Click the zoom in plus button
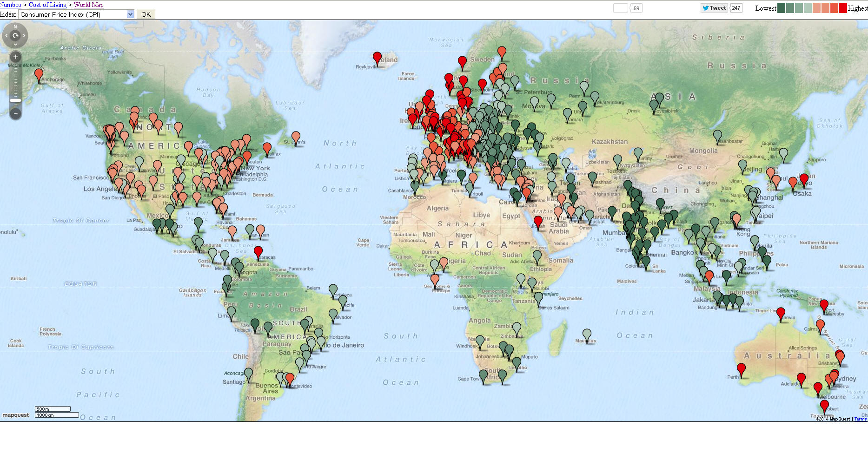868x473 pixels. click(15, 57)
